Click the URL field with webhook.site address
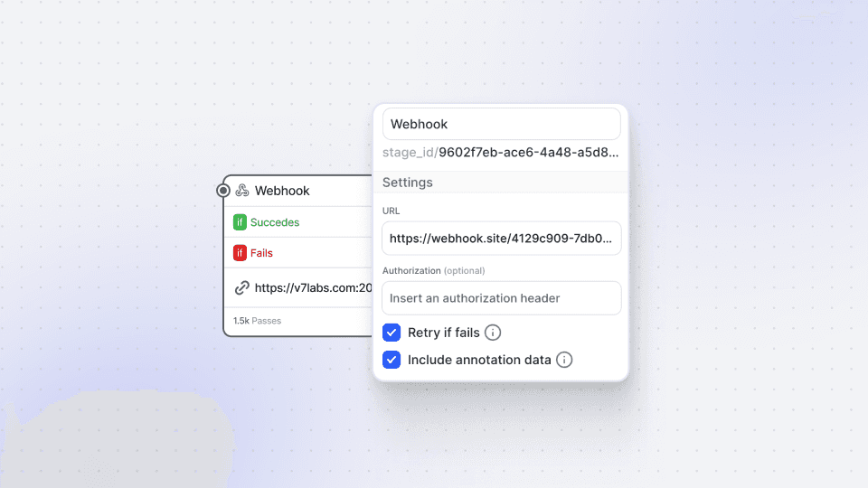 coord(502,239)
